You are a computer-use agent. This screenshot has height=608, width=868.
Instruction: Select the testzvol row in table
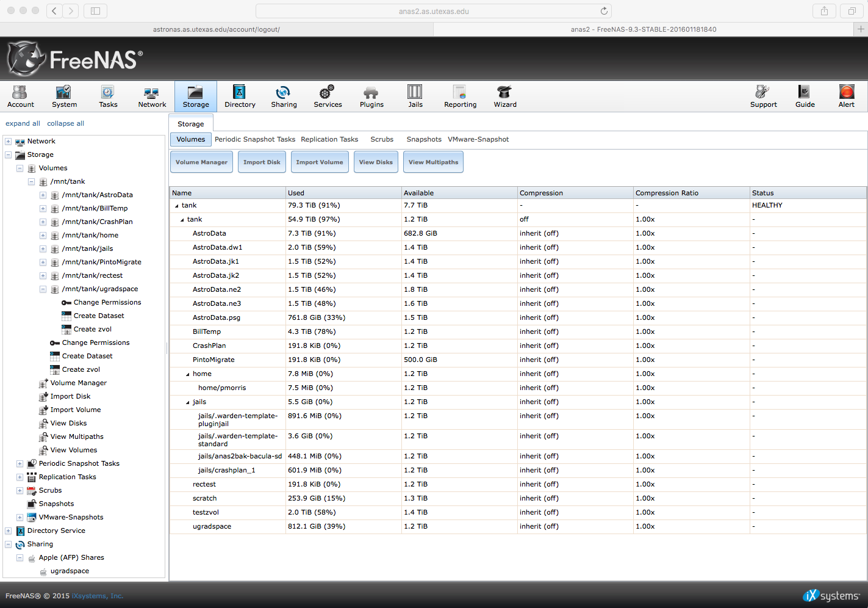518,512
